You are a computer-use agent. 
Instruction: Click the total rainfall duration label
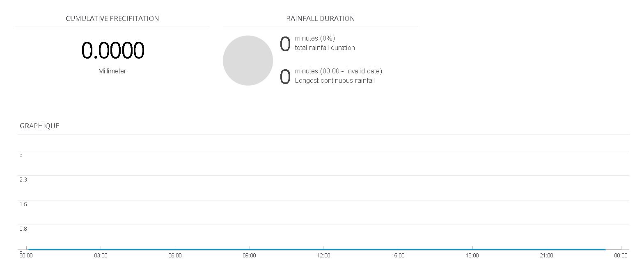325,48
